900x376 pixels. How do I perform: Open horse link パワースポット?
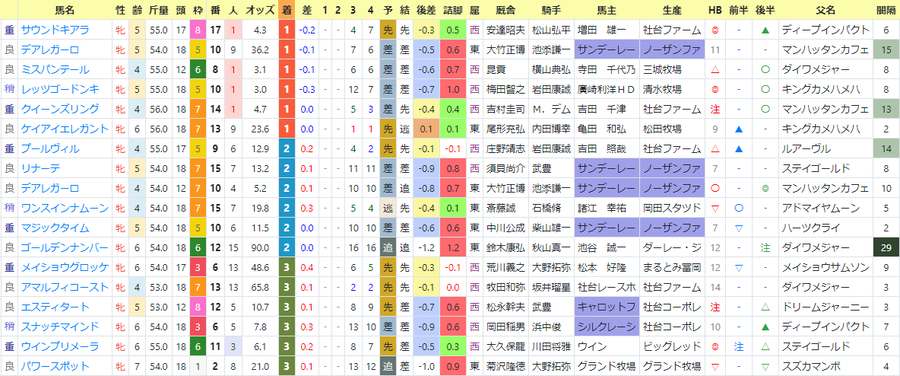(55, 366)
